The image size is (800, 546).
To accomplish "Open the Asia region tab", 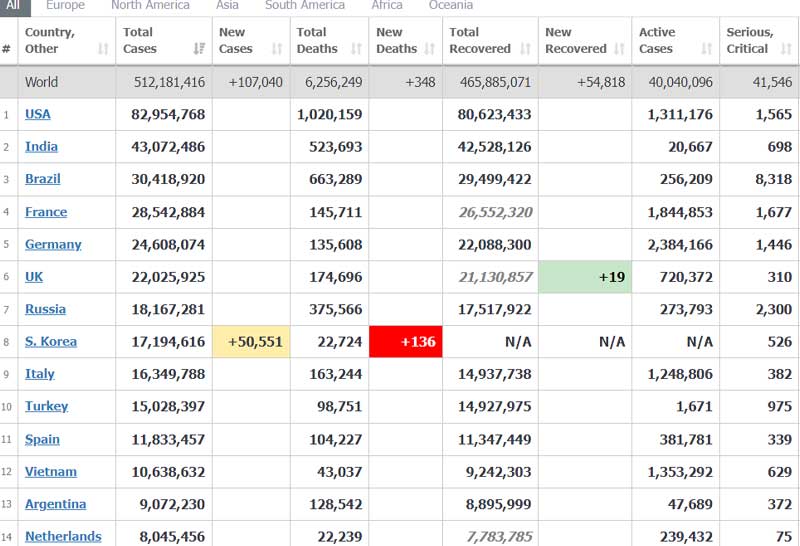I will coord(227,6).
